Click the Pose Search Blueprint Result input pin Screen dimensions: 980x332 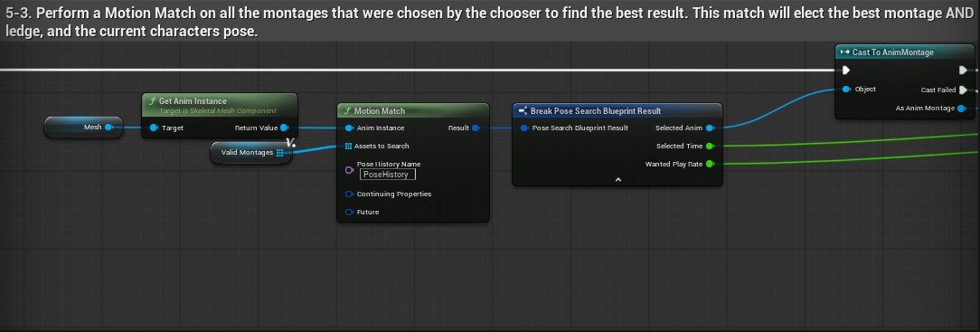(523, 128)
